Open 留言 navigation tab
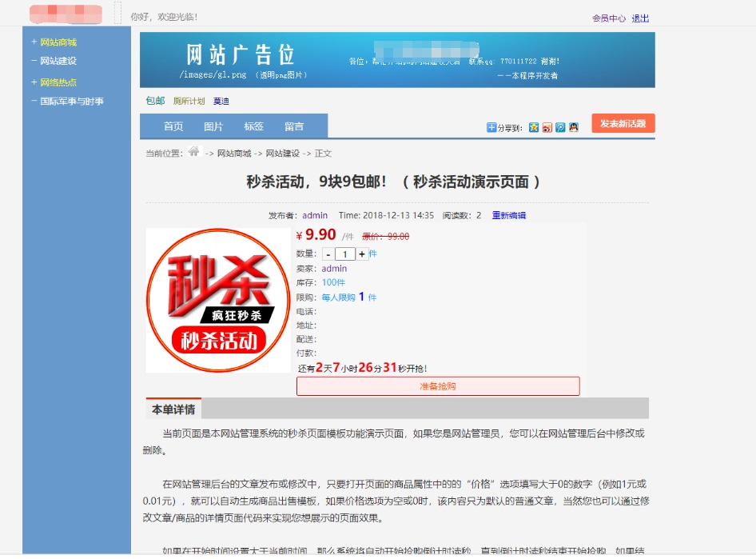Image resolution: width=756 pixels, height=559 pixels. (294, 126)
